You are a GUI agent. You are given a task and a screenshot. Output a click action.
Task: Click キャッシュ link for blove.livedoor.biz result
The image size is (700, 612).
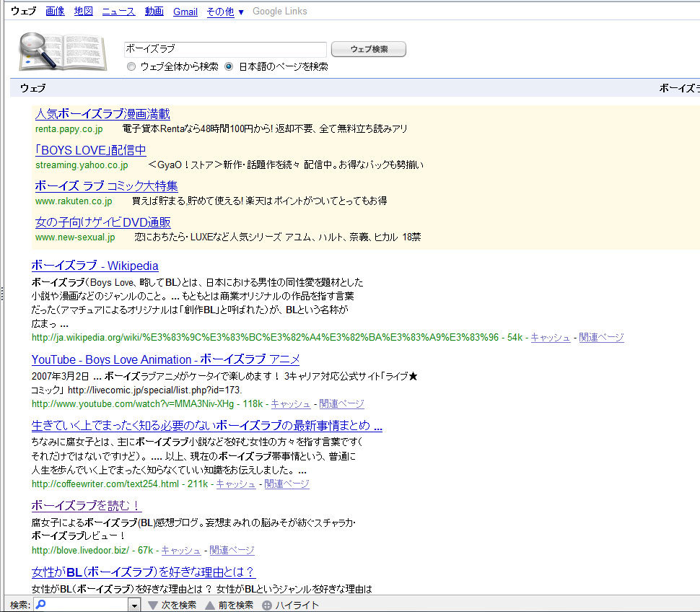181,551
